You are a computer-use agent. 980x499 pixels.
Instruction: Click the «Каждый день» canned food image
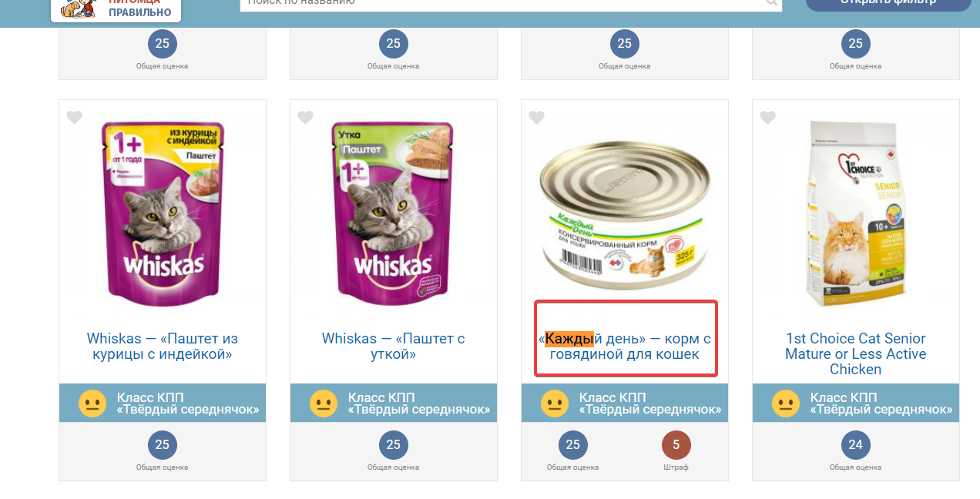625,209
